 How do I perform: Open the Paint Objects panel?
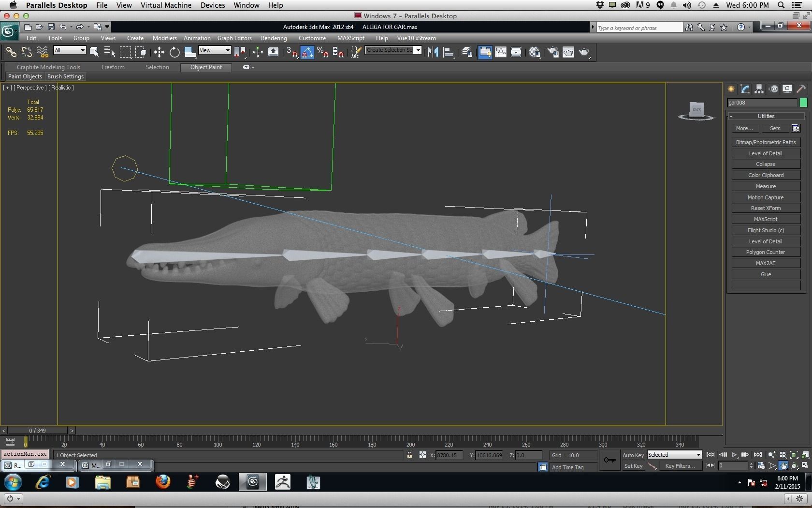[x=25, y=76]
